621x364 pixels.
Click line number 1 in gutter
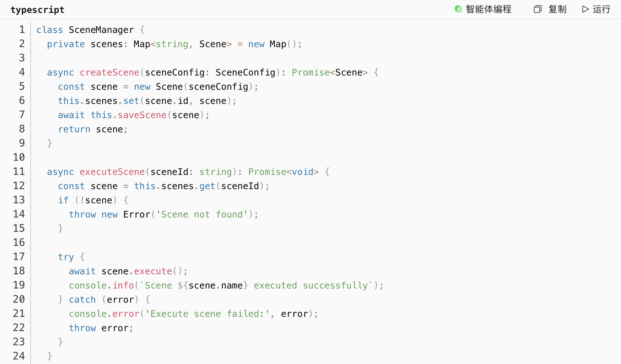(x=22, y=30)
